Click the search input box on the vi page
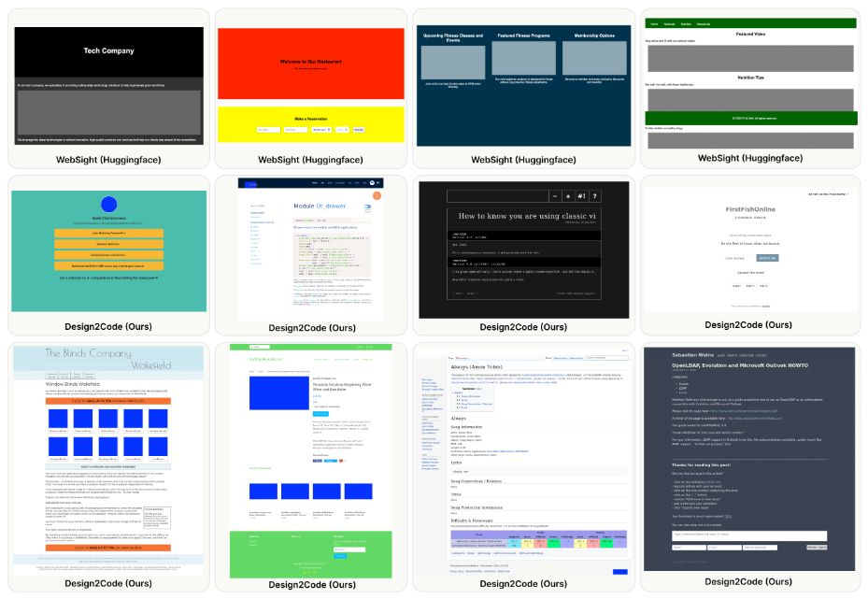The width and height of the screenshot is (868, 599). (x=495, y=196)
